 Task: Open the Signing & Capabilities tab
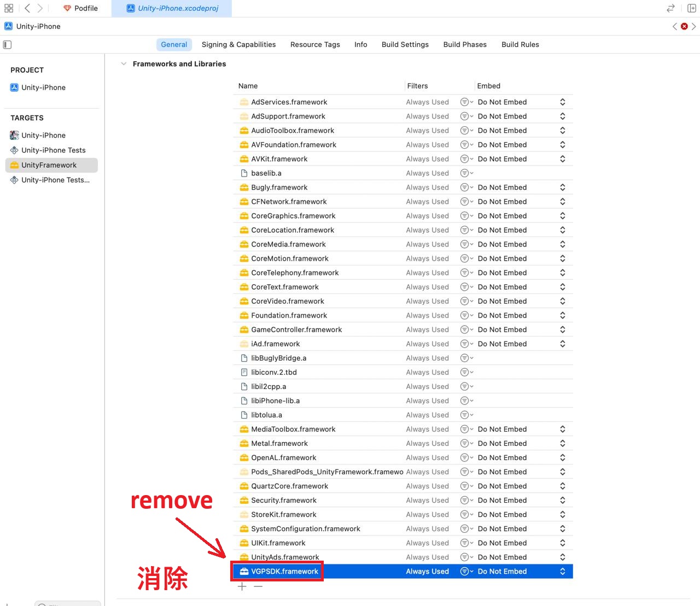point(238,45)
